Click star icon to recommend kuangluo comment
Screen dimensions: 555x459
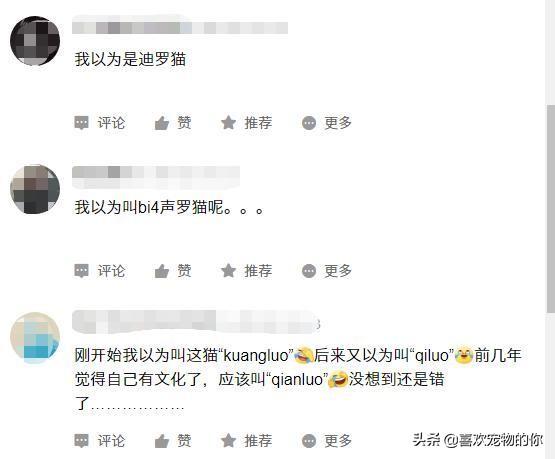(228, 441)
